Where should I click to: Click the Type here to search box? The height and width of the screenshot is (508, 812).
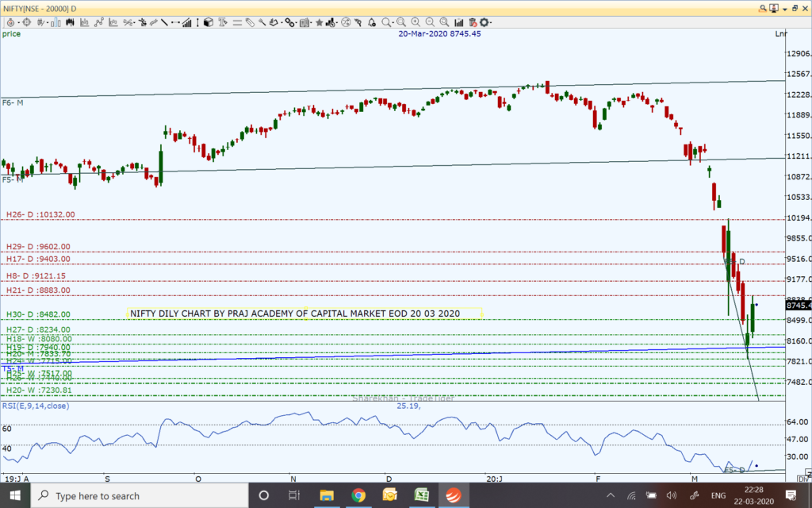pyautogui.click(x=140, y=495)
